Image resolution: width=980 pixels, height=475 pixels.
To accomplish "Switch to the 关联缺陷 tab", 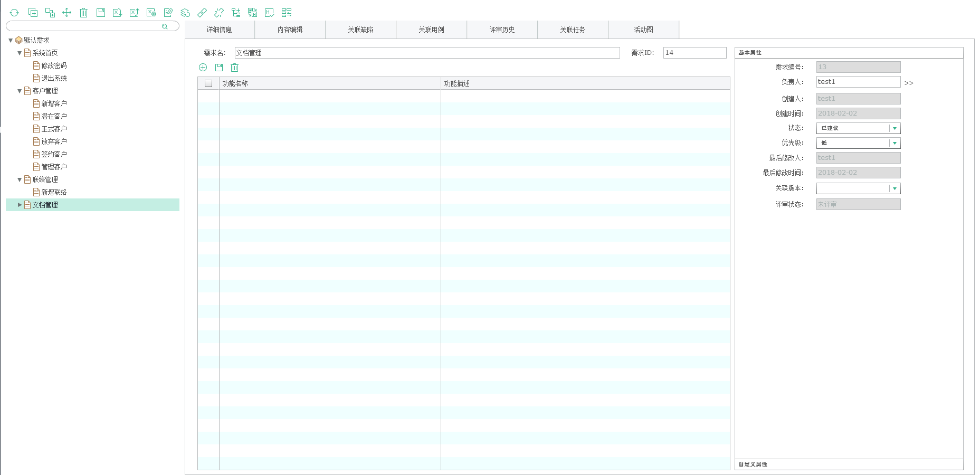I will (x=360, y=30).
